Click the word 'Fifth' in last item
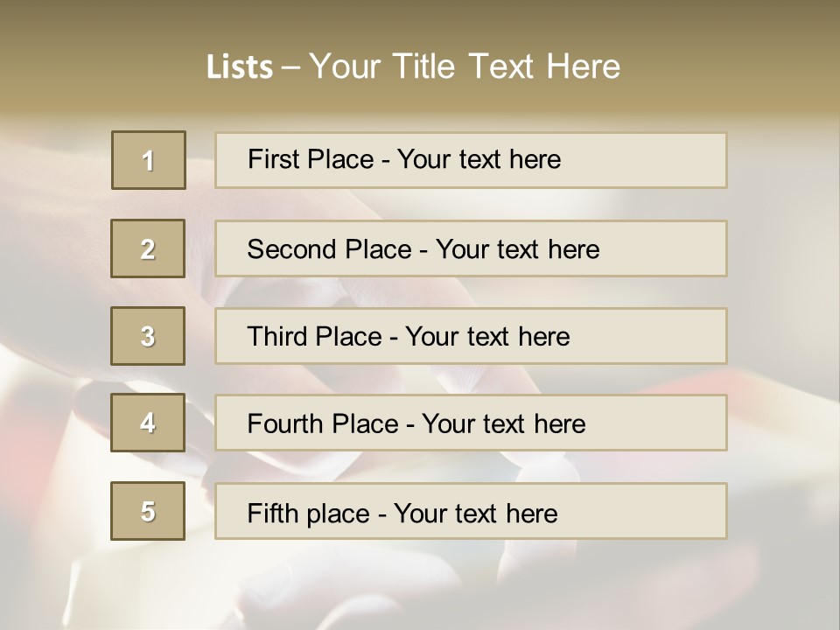Viewport: 840px width, 630px height. (x=269, y=513)
